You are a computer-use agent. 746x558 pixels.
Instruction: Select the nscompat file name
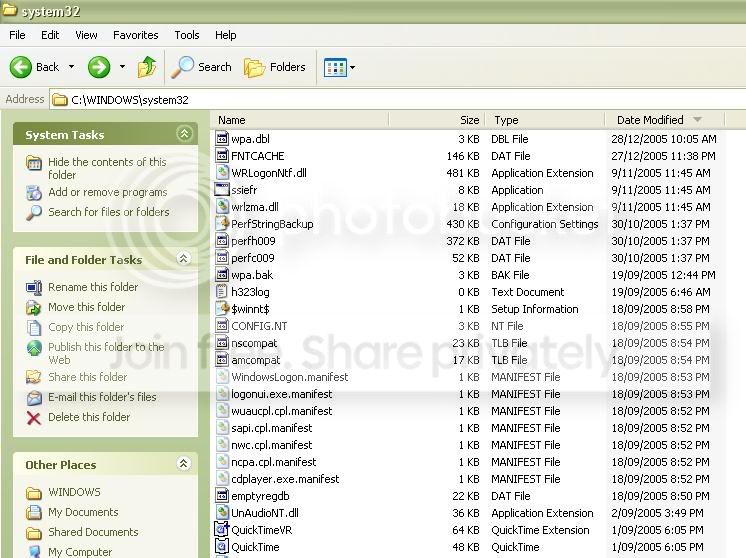click(x=254, y=343)
